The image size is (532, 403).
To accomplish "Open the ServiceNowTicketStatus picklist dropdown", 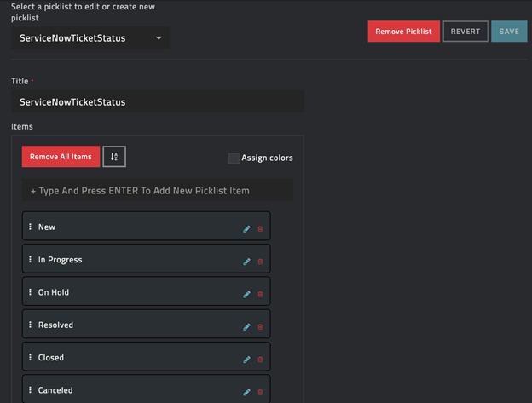I will [x=90, y=38].
